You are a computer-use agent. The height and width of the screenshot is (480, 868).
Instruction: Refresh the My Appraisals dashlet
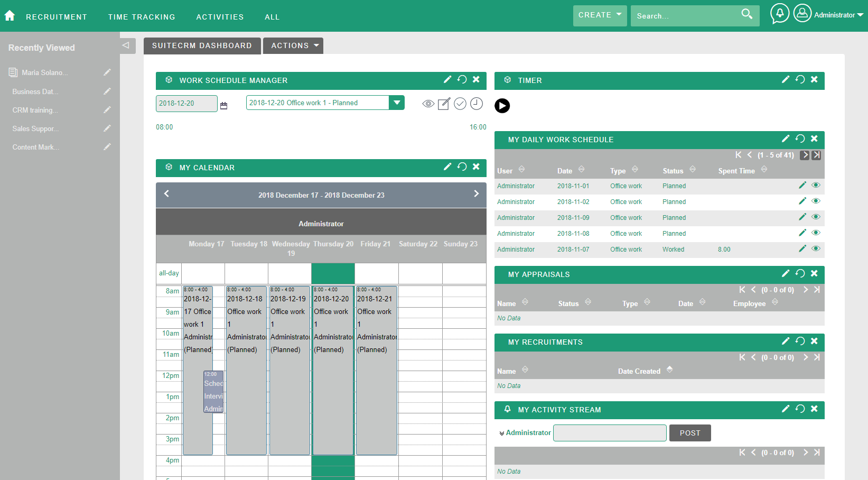pos(800,273)
